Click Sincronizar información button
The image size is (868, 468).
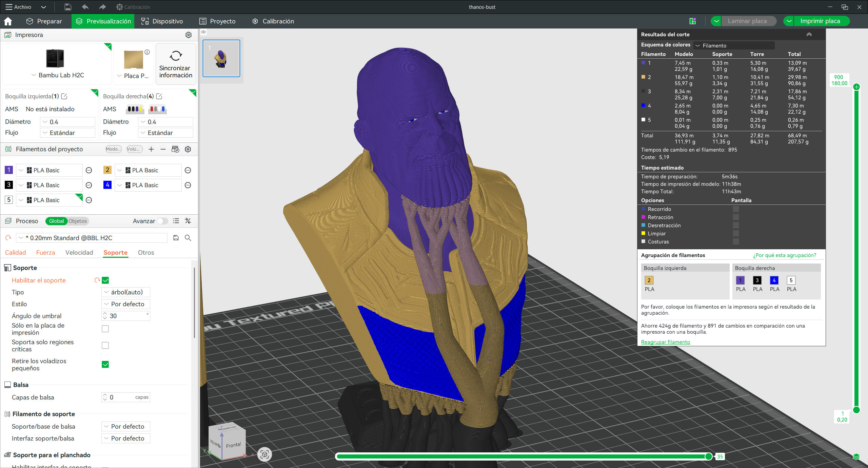(176, 64)
